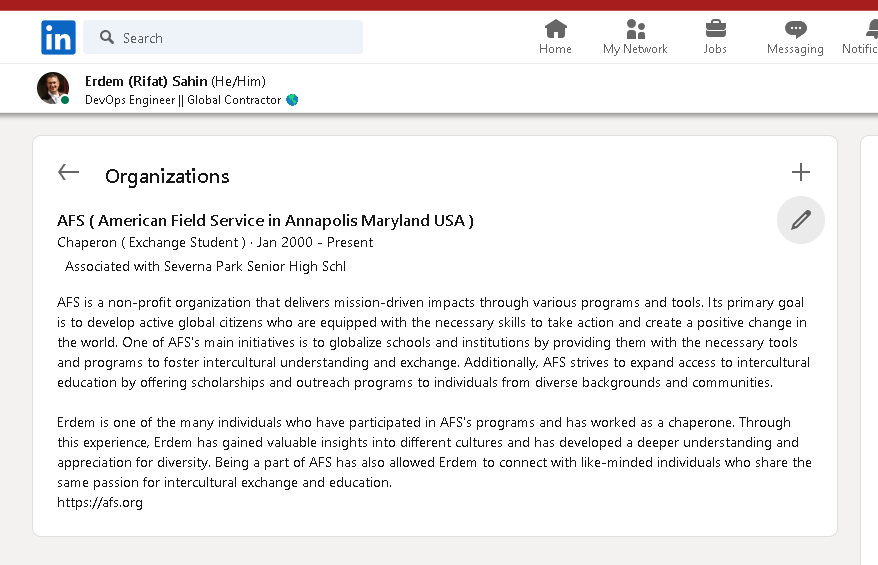Click the magnifier search icon
Screen dimensions: 878x565
coord(106,38)
